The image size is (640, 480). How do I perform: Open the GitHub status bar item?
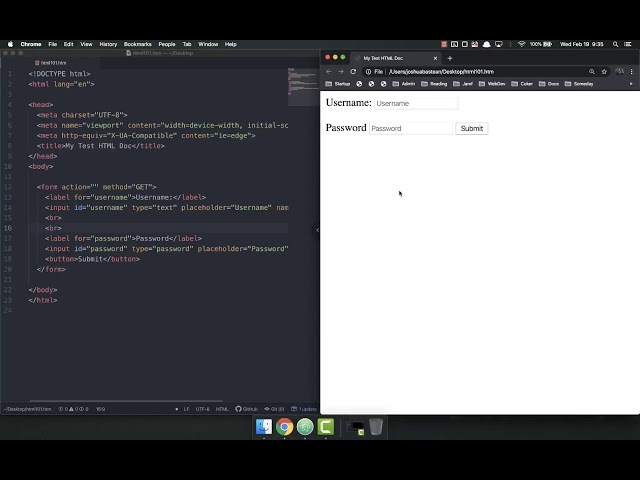pyautogui.click(x=247, y=409)
